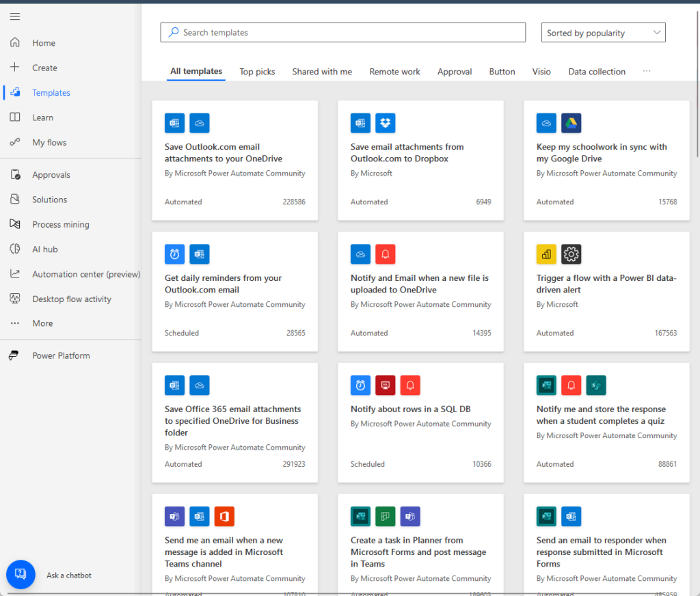Open the Solutions icon

15,199
